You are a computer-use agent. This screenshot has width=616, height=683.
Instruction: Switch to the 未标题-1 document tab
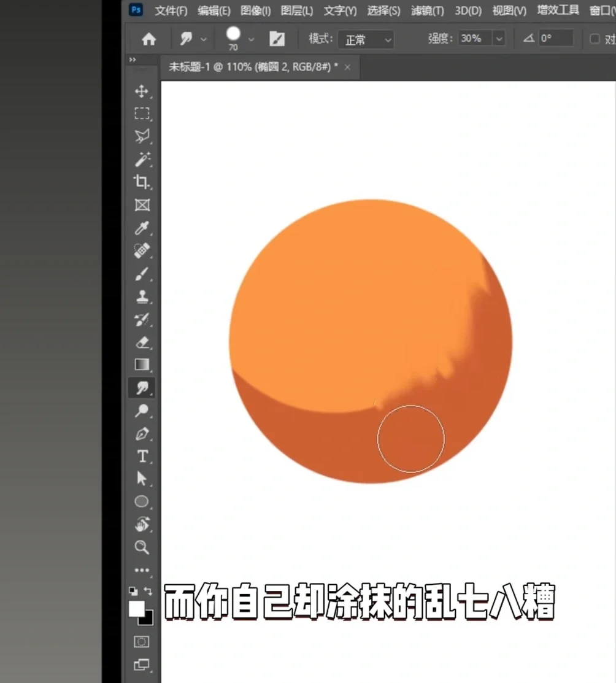pos(245,68)
